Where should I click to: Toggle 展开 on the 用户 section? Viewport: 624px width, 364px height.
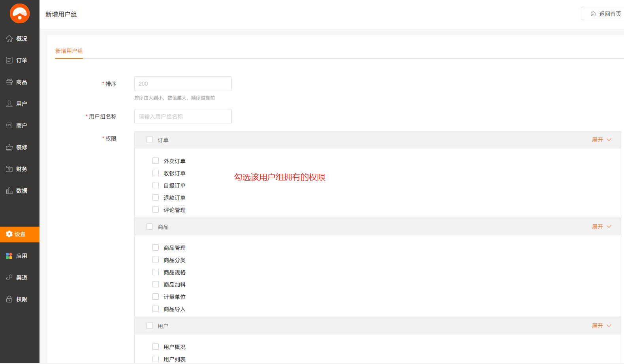tap(601, 326)
